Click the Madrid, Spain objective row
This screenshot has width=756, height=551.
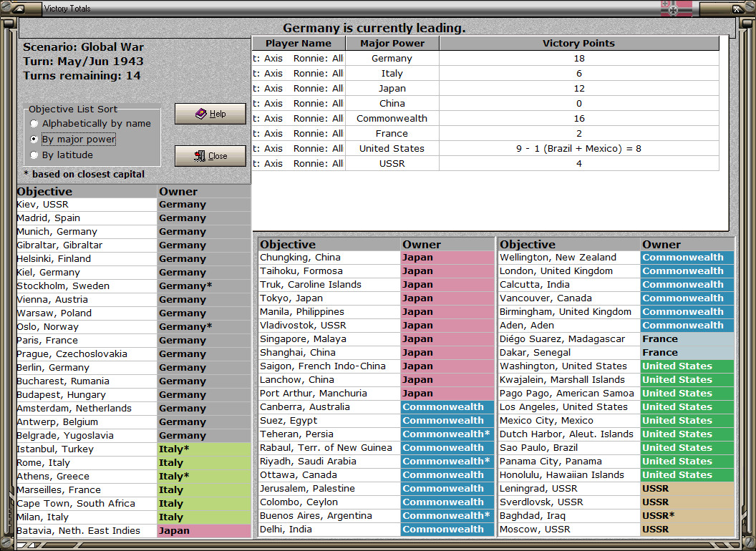coord(87,218)
